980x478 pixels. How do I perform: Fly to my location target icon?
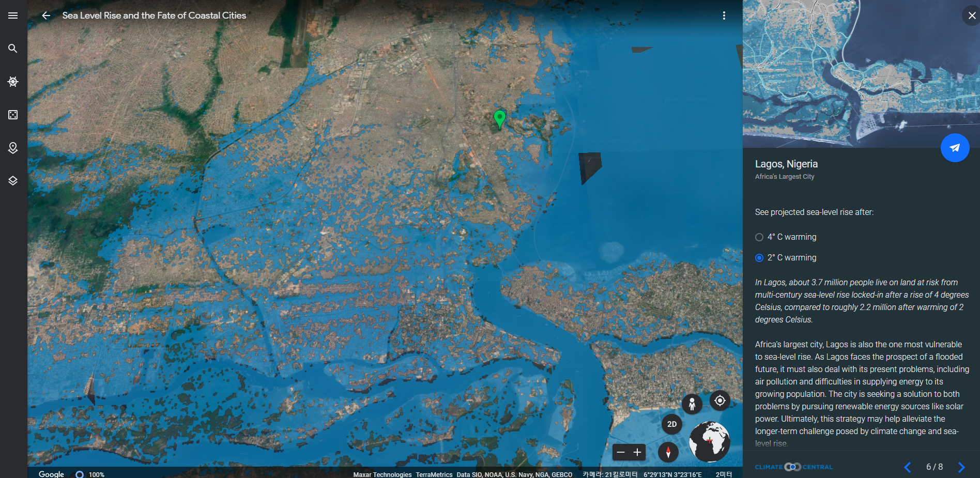(x=719, y=400)
